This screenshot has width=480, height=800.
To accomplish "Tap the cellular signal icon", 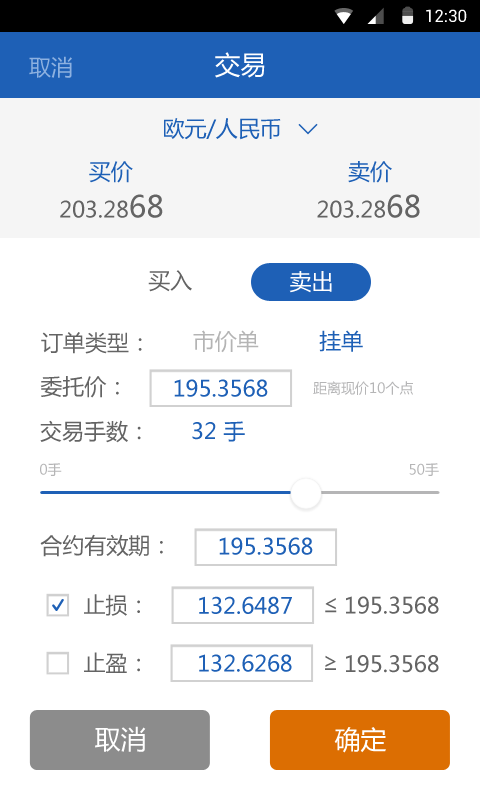I will click(x=376, y=17).
